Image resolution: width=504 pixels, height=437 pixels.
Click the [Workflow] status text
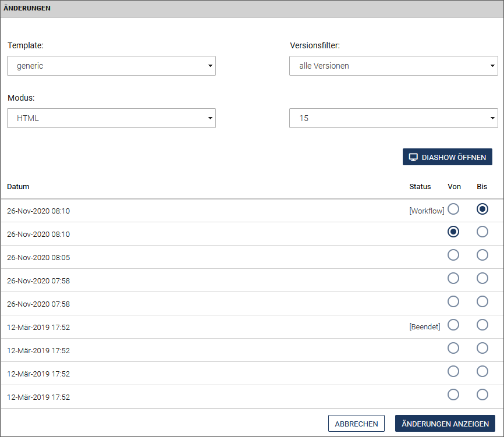(427, 211)
